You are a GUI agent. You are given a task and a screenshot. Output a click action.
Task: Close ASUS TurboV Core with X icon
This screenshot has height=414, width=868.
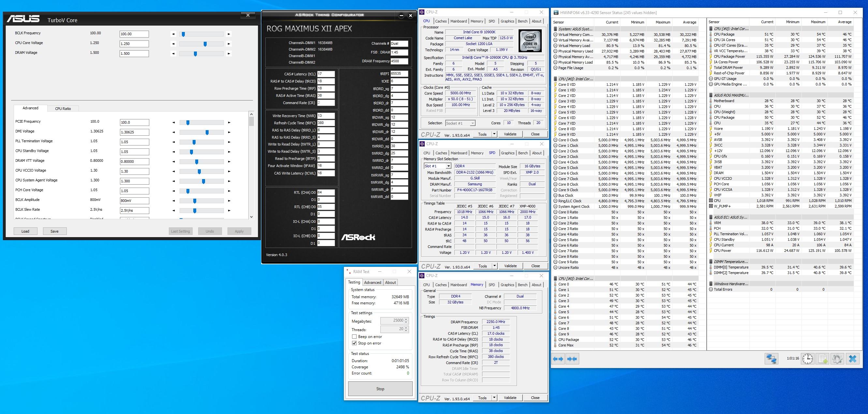click(248, 15)
